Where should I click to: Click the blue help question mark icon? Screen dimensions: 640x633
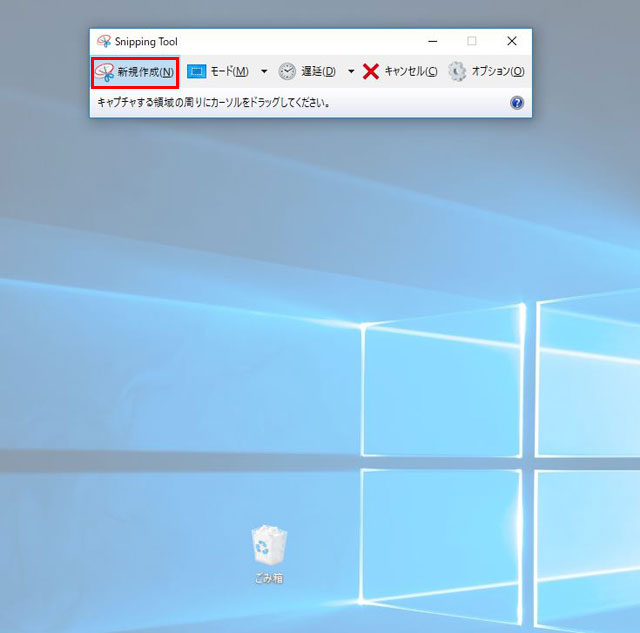(x=517, y=103)
